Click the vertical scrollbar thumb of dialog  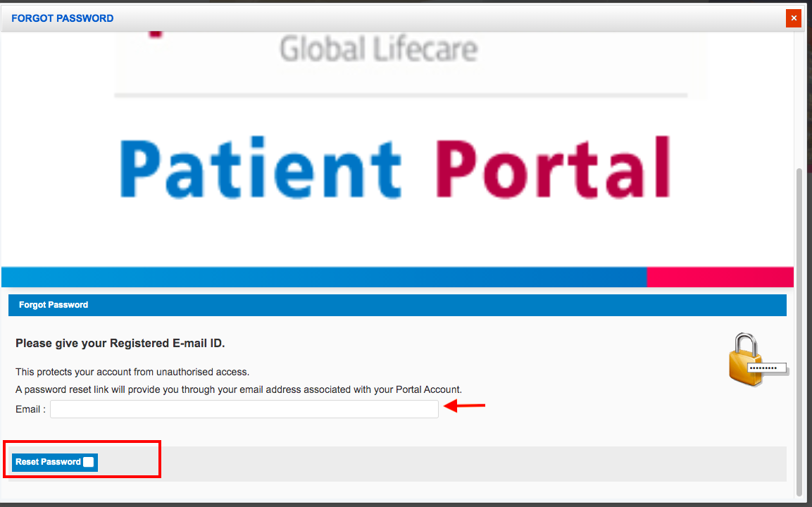(x=799, y=332)
